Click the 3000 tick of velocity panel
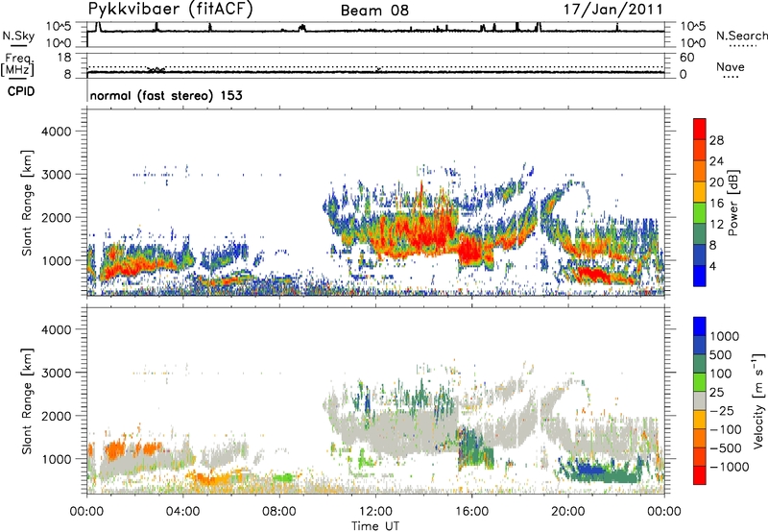Screen dimensions: 768x532 click(57, 373)
